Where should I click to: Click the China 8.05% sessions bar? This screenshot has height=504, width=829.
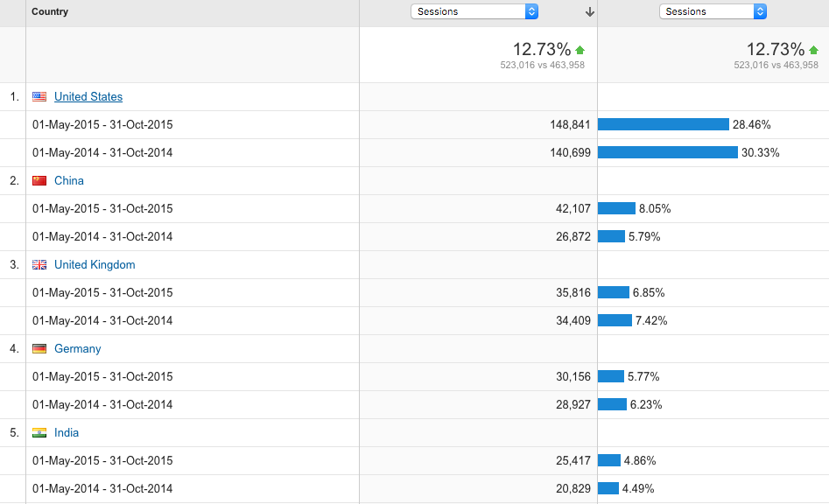tap(616, 209)
